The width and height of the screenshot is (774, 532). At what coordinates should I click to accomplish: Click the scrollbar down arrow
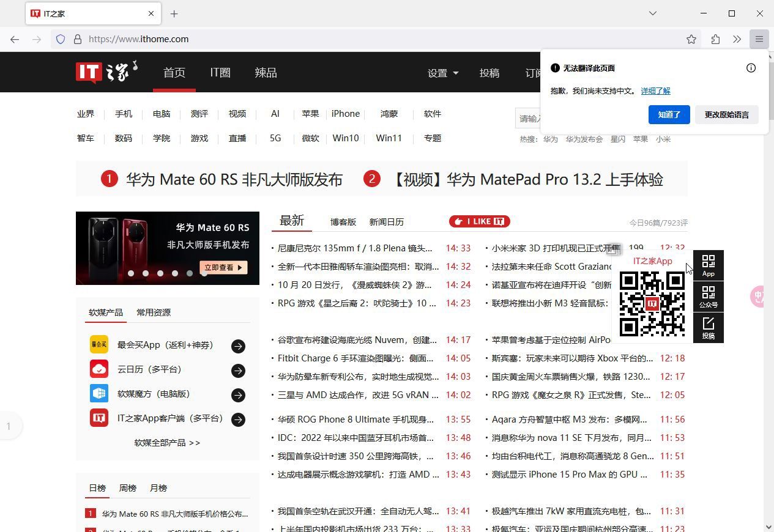769,526
